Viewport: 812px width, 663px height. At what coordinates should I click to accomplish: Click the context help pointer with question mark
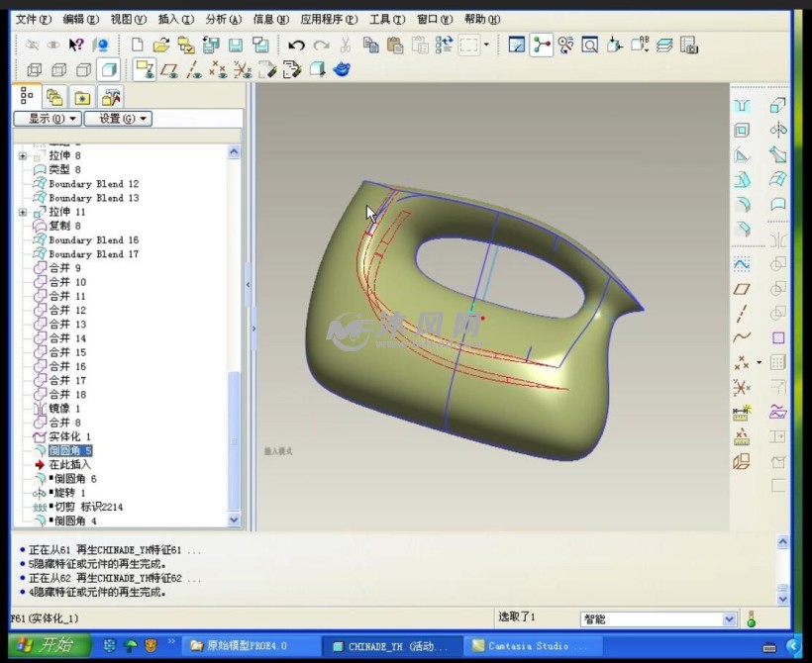point(76,46)
